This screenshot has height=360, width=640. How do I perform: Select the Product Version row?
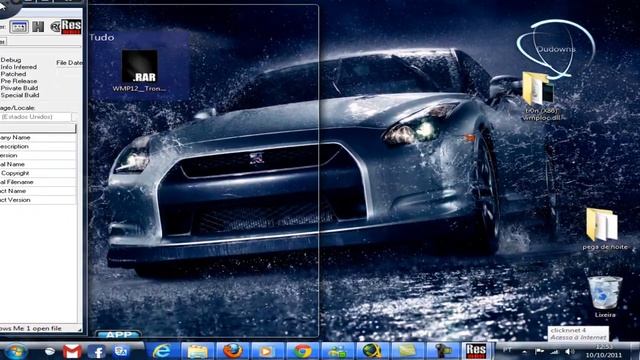click(x=38, y=200)
